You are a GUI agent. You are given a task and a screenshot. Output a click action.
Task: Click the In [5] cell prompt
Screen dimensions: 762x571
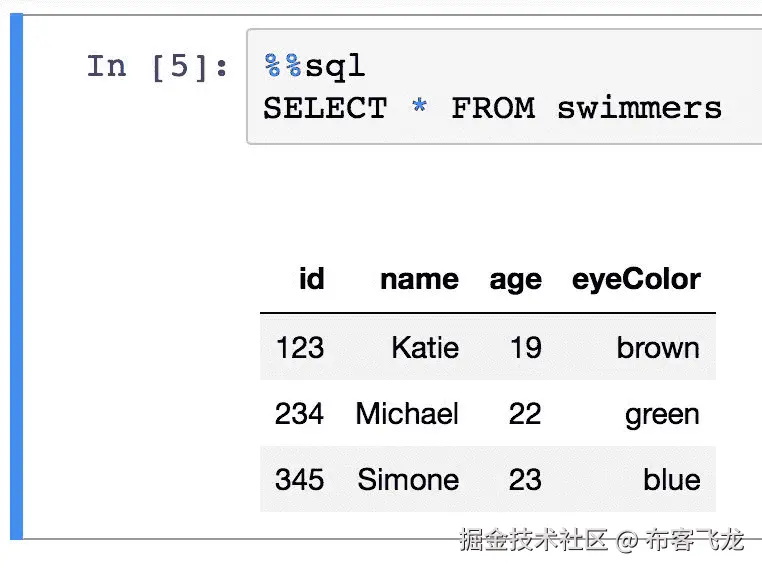tap(157, 67)
